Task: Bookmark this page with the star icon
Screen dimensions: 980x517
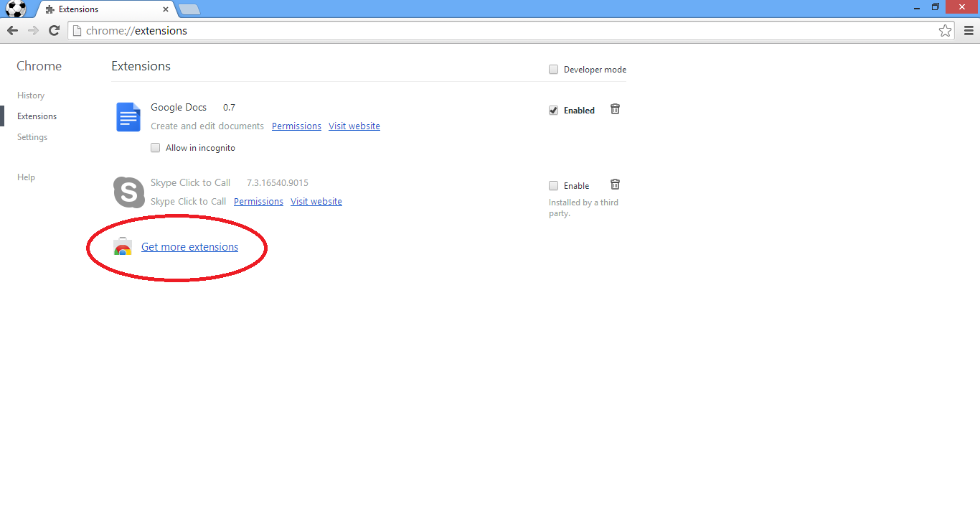Action: tap(946, 31)
